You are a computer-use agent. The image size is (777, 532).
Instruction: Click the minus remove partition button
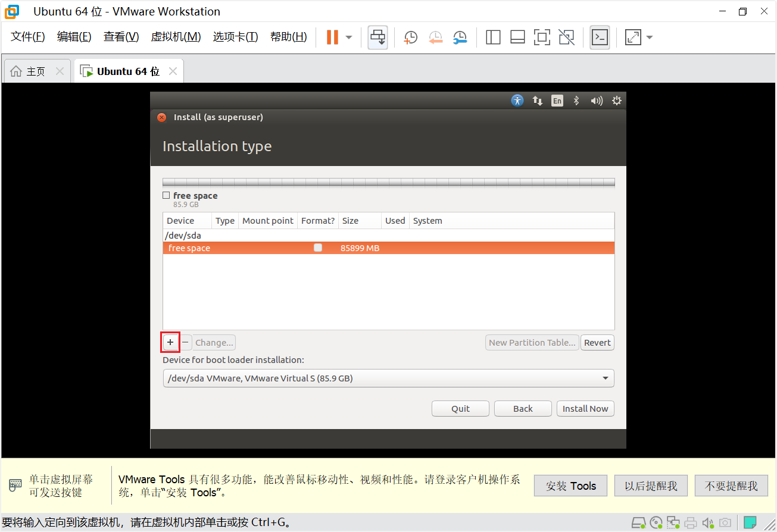coord(185,342)
